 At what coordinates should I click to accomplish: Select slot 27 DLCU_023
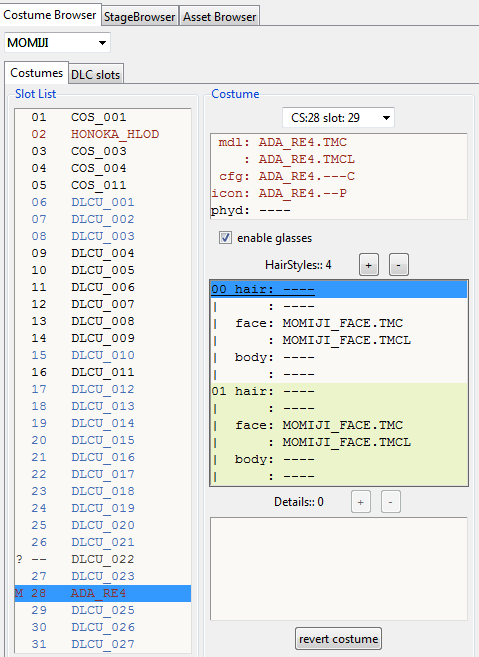[x=103, y=576]
